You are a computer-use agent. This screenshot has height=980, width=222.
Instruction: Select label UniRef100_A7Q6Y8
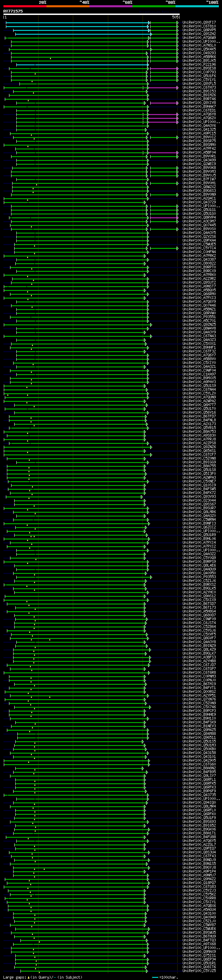tap(199, 114)
